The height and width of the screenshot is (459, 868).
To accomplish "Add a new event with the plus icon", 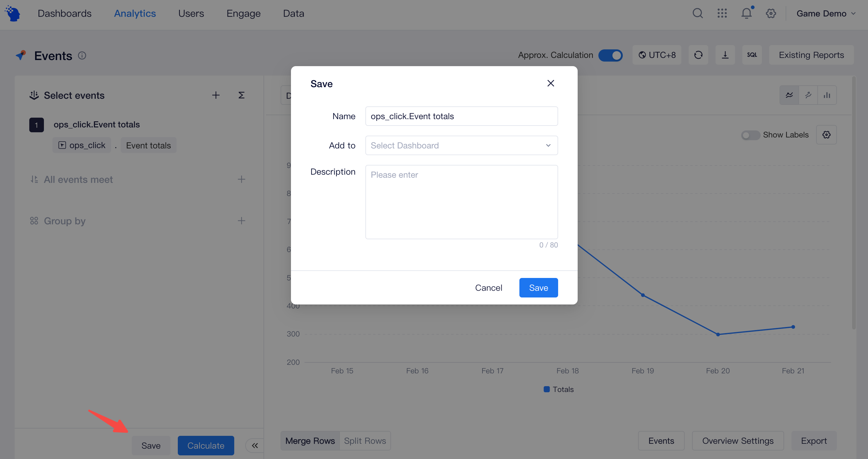I will 216,95.
